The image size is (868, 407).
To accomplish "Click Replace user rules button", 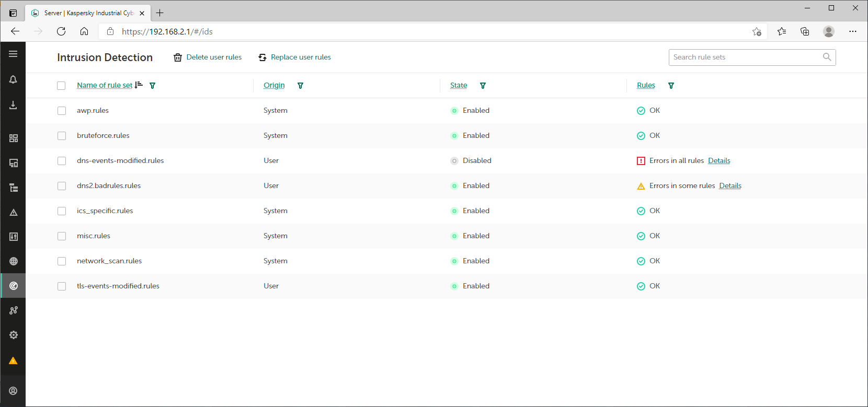I will [x=295, y=57].
